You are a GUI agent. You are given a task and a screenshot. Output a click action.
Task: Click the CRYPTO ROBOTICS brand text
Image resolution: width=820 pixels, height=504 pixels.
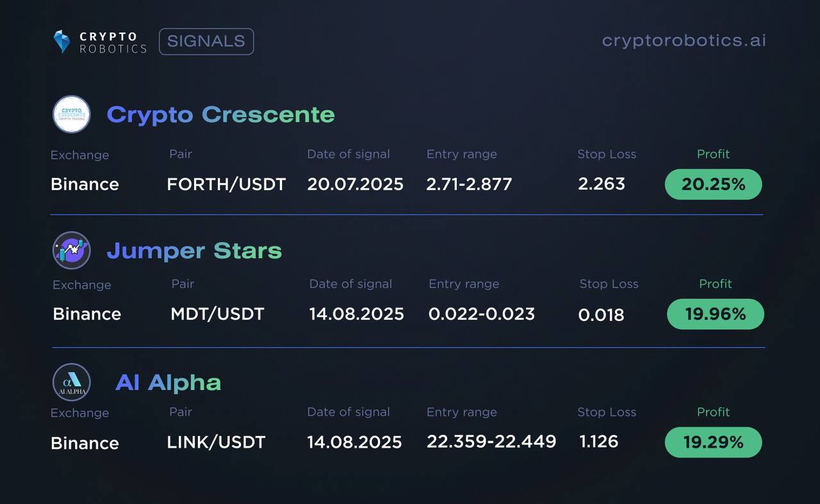pos(113,42)
